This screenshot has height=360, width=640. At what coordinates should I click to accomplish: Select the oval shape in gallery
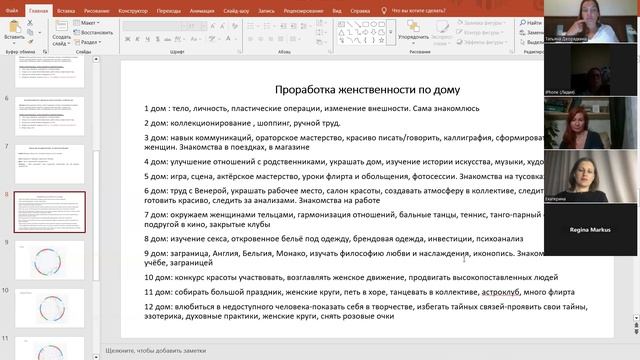373,24
